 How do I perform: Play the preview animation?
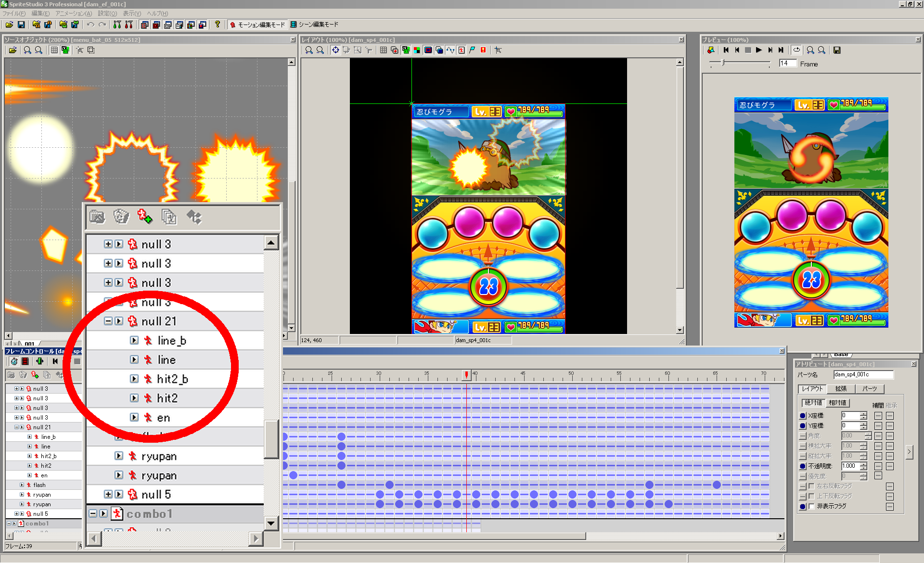[759, 50]
